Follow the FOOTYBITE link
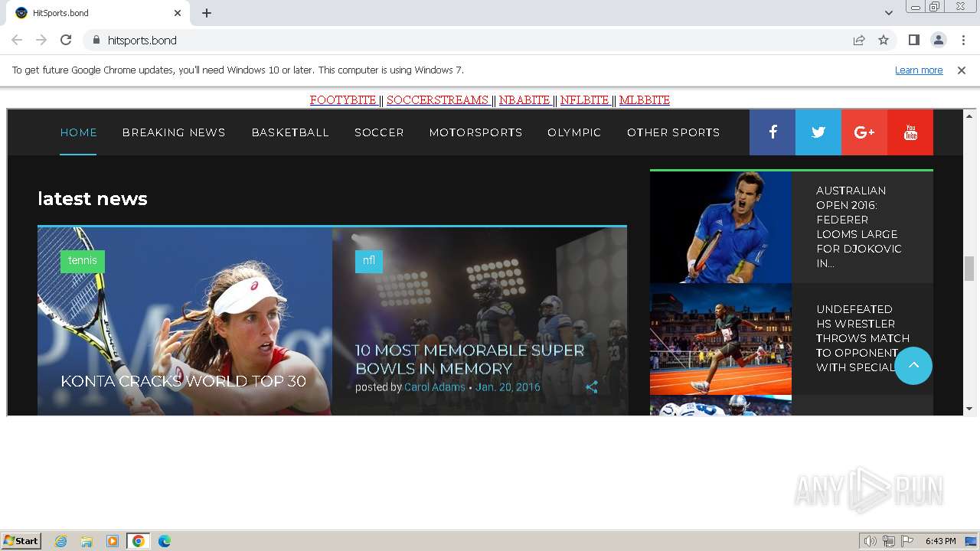This screenshot has height=551, width=980. click(x=344, y=100)
